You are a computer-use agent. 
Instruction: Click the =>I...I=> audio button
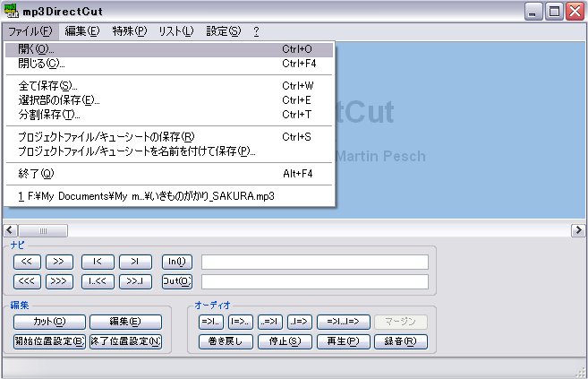click(344, 322)
